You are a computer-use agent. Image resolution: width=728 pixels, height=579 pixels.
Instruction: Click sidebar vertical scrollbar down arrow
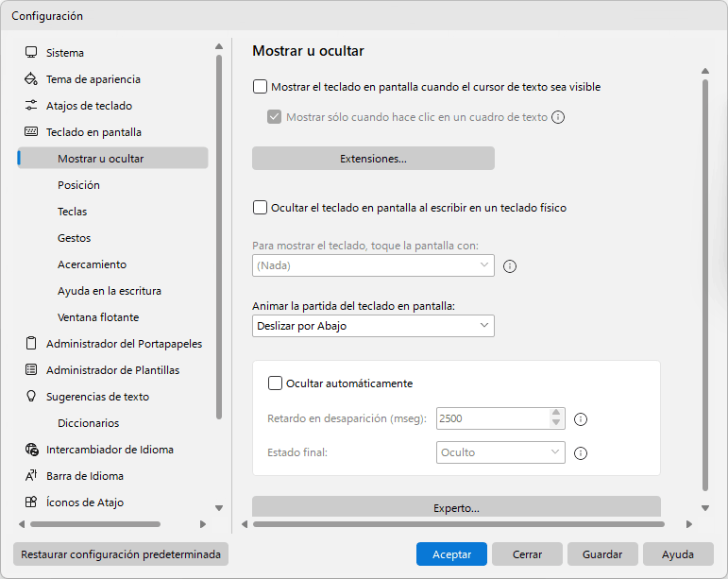coord(219,508)
